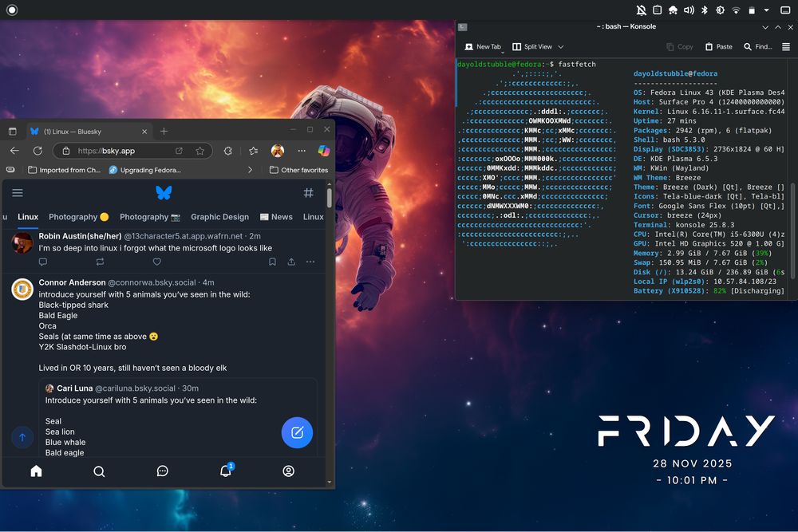Open the Bluesky hamburger menu
Image resolution: width=798 pixels, height=532 pixels.
pyautogui.click(x=18, y=193)
